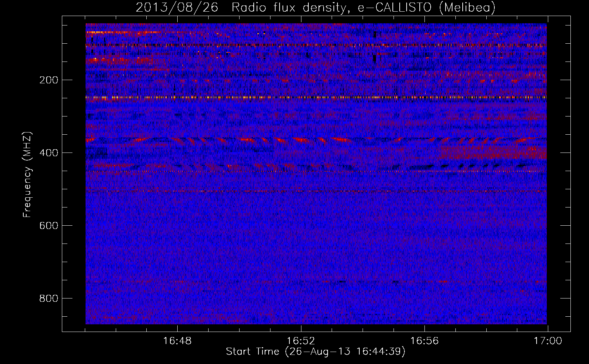Click the 16:52 time tick label
The image size is (589, 364).
pos(301,341)
